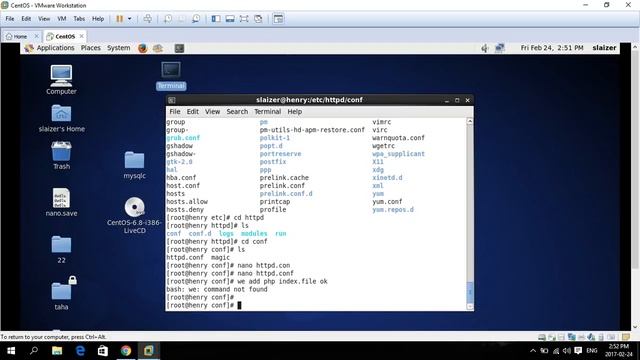Select the locked taha folder
640x360 pixels.
(62, 293)
